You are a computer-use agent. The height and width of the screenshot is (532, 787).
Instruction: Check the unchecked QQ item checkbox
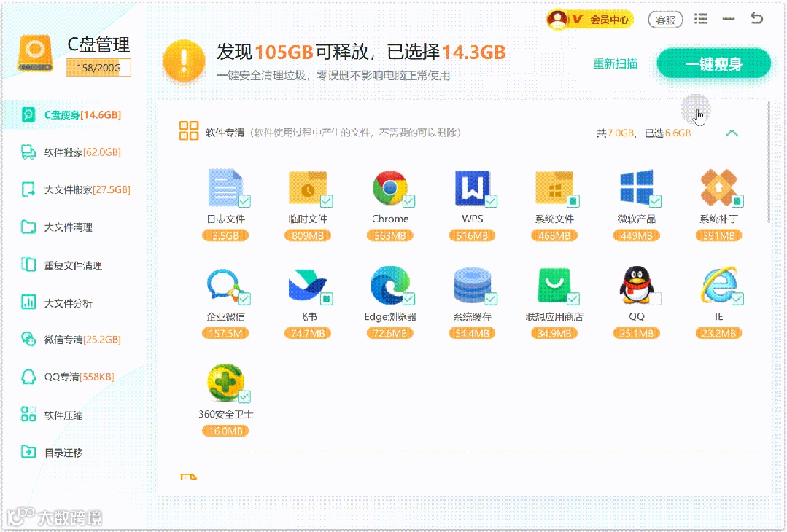656,299
